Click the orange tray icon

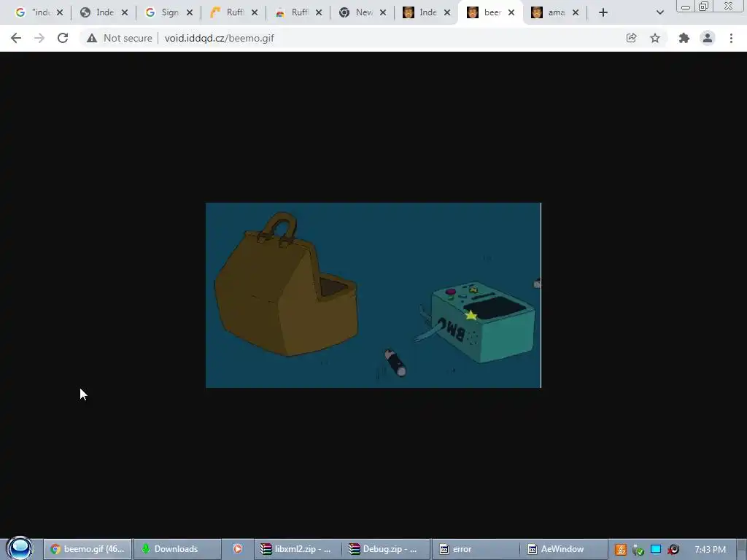point(620,550)
